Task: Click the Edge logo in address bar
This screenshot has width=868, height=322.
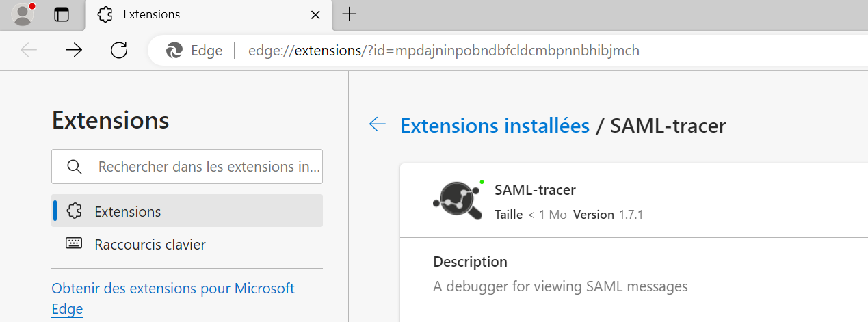Action: click(175, 51)
